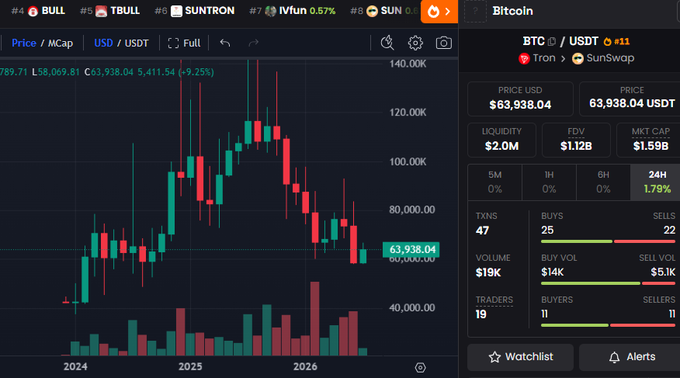Image resolution: width=680 pixels, height=378 pixels.
Task: Open the Tron chain link
Action: [x=537, y=58]
